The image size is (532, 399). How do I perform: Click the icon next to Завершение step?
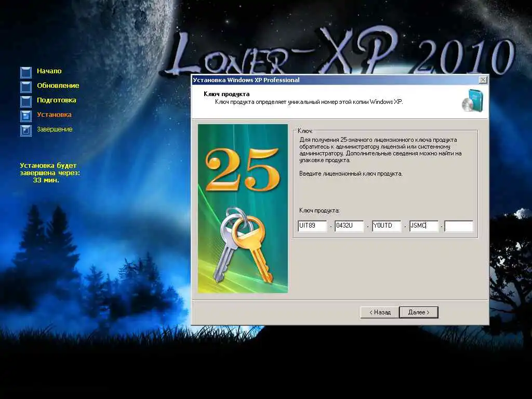pyautogui.click(x=26, y=130)
